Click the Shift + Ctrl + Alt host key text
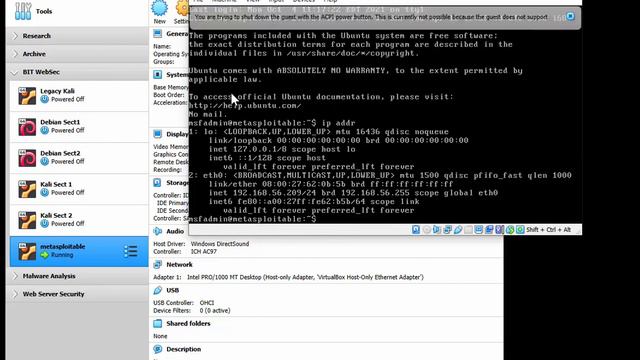640x360 pixels. pos(548,230)
